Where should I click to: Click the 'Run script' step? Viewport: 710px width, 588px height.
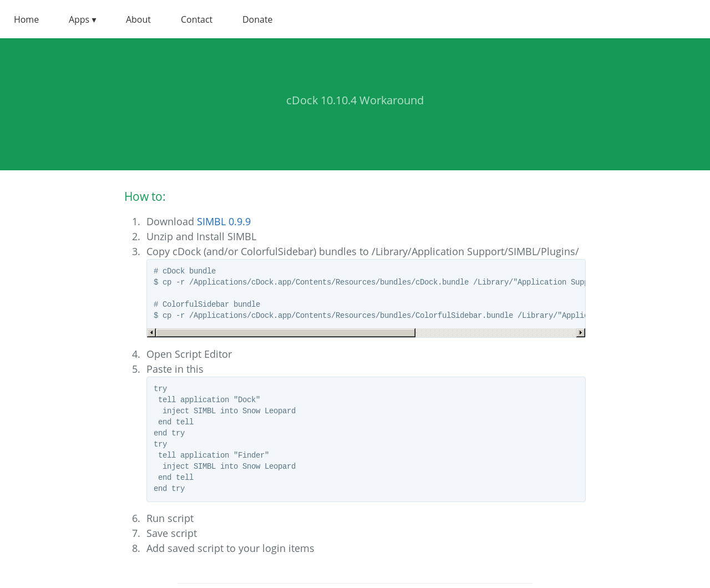[170, 518]
